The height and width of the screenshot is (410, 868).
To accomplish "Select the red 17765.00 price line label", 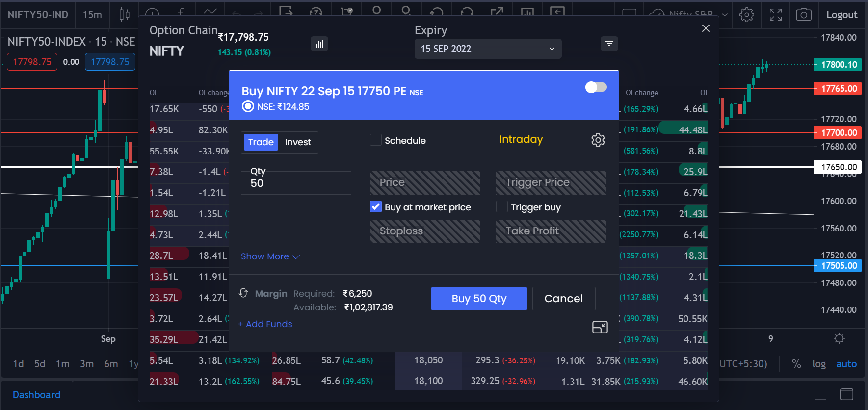I will click(838, 89).
